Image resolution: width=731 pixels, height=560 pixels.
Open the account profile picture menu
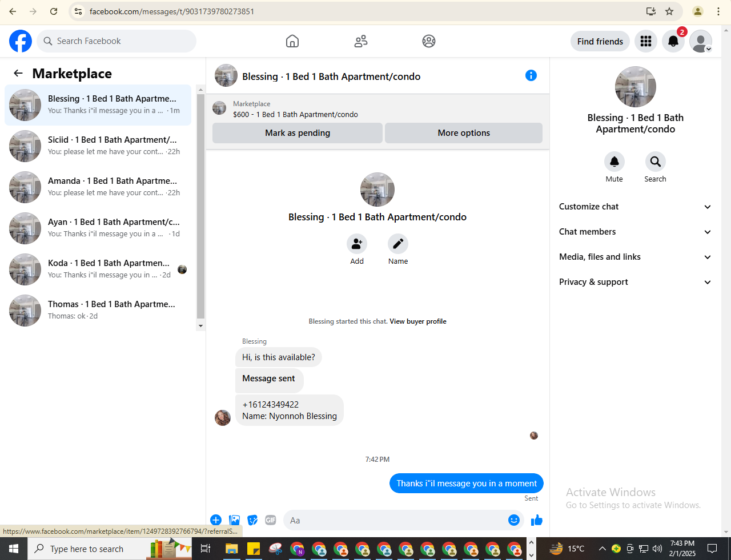pos(701,41)
